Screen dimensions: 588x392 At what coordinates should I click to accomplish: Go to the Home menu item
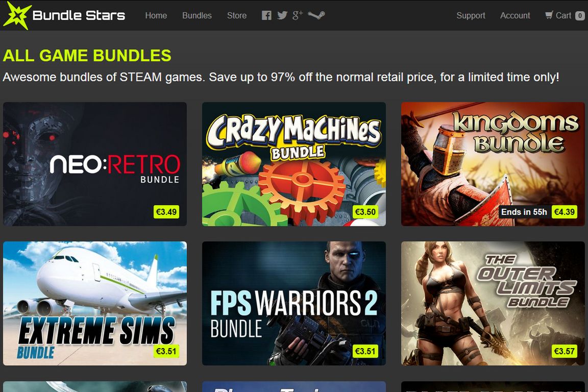[x=156, y=15]
